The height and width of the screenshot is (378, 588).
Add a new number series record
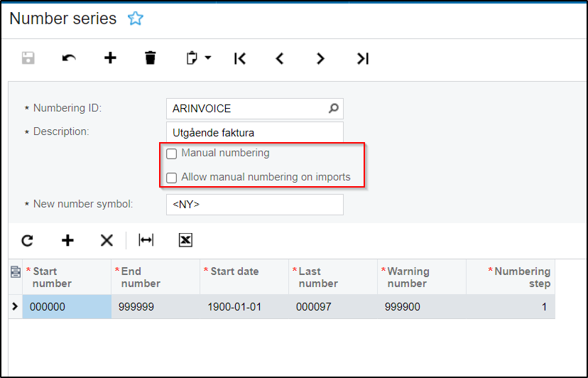pyautogui.click(x=110, y=58)
